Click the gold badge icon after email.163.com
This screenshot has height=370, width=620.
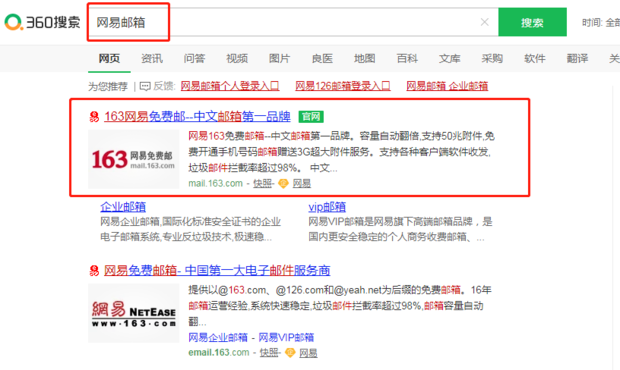click(290, 353)
